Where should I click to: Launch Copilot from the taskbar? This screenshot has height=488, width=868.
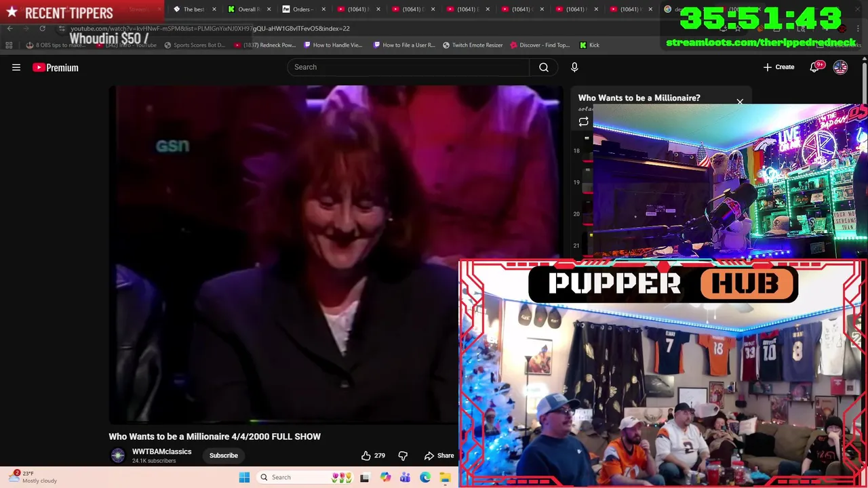coord(385,477)
